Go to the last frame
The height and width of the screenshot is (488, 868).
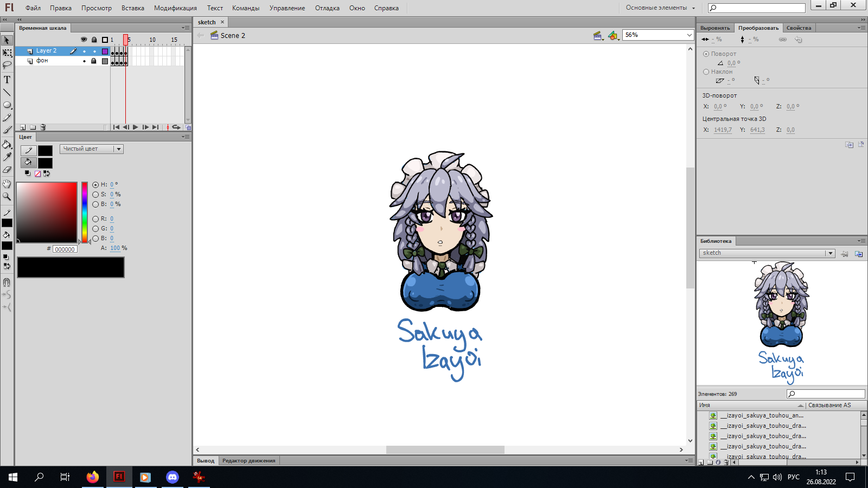click(x=156, y=127)
